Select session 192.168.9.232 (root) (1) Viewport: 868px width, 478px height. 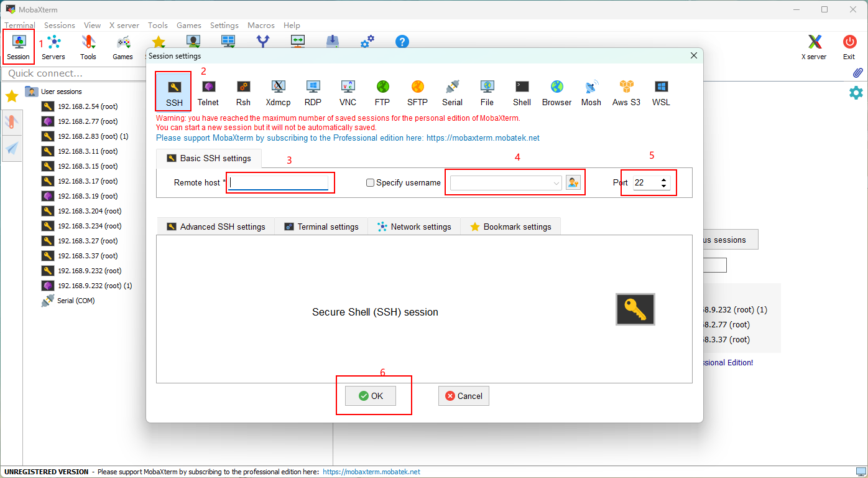87,286
